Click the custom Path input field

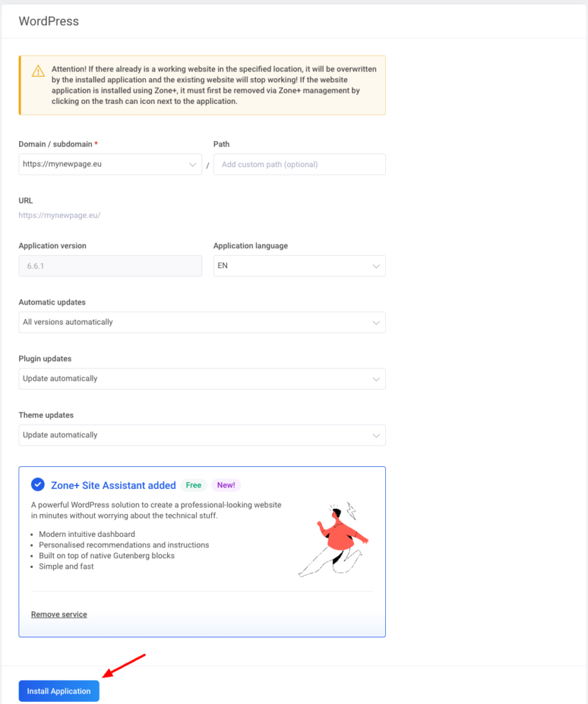(299, 164)
